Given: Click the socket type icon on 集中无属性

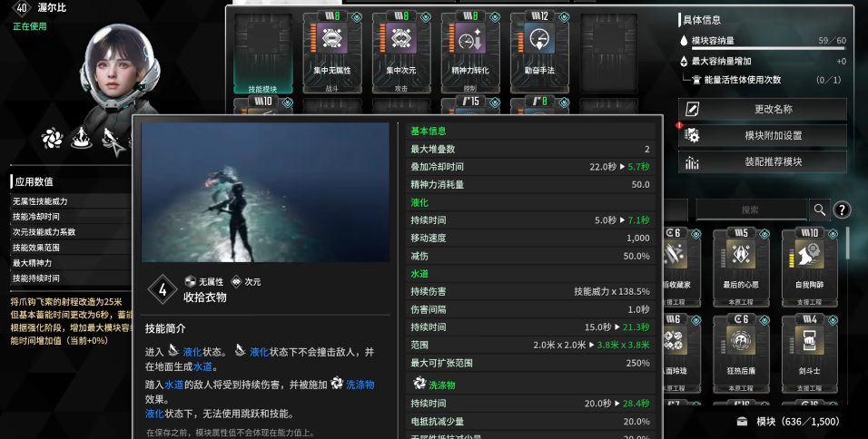Looking at the screenshot, I should point(357,18).
